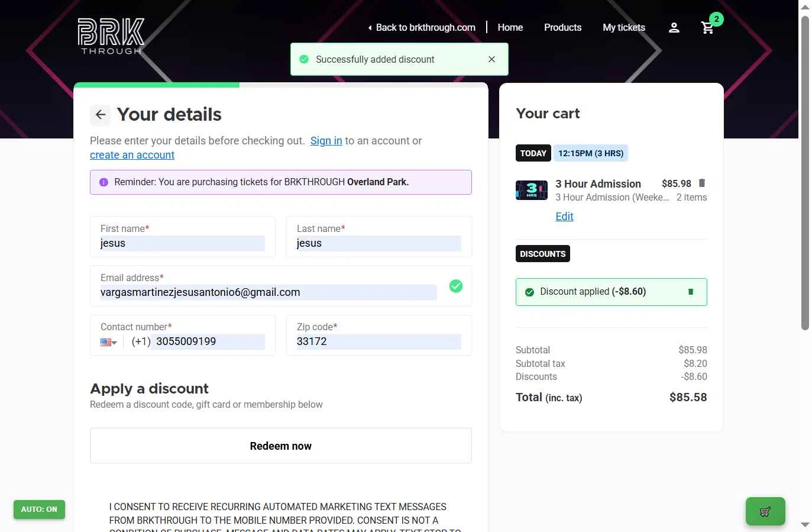Click the floating green cart button
Viewport: 812px width, 532px height.
pyautogui.click(x=765, y=511)
